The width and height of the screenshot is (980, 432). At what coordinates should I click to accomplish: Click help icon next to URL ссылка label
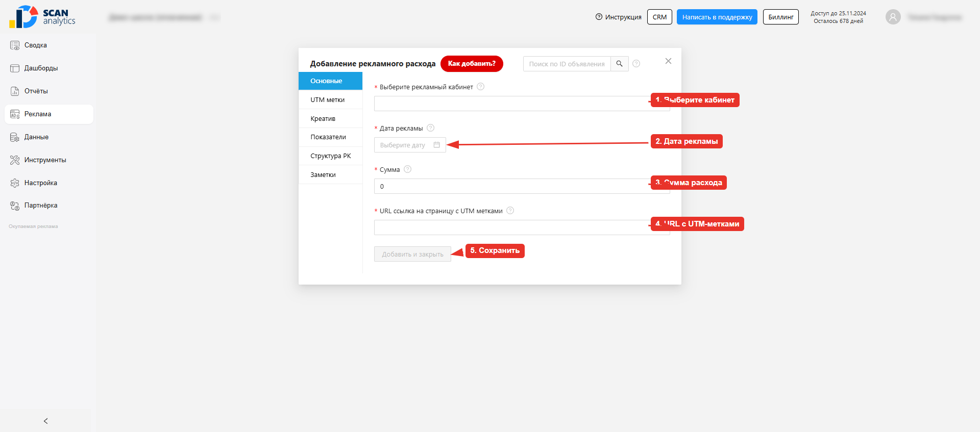[510, 211]
